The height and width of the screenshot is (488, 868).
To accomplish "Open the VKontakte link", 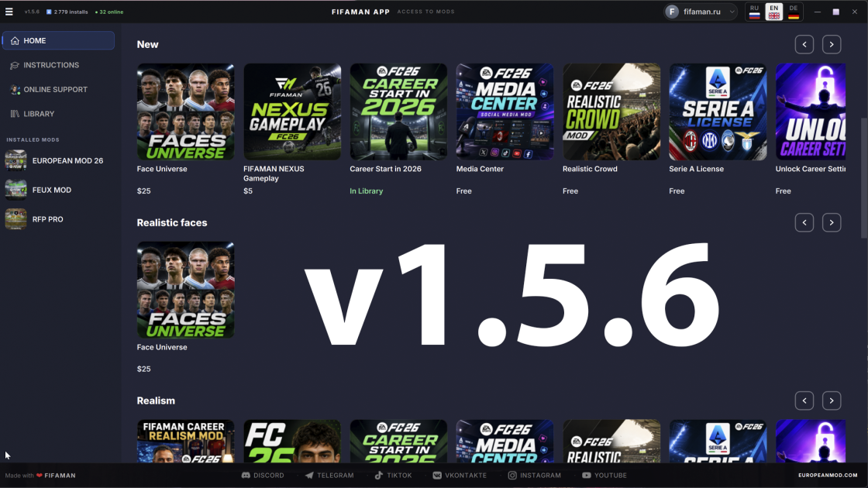I will pyautogui.click(x=460, y=476).
